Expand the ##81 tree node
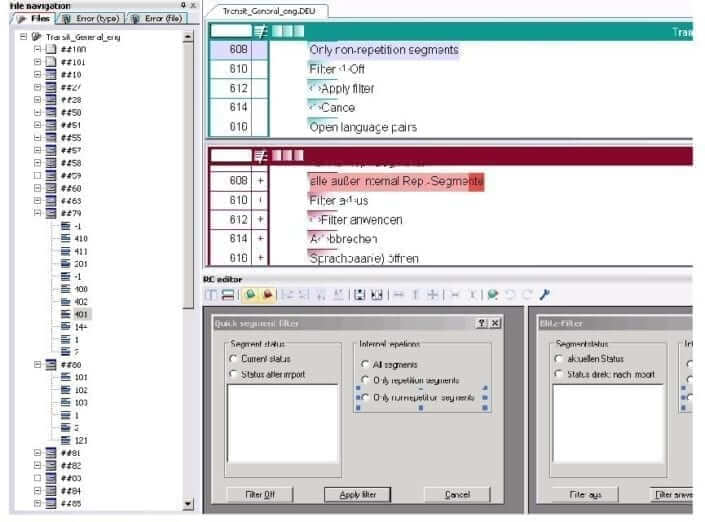 pos(37,452)
